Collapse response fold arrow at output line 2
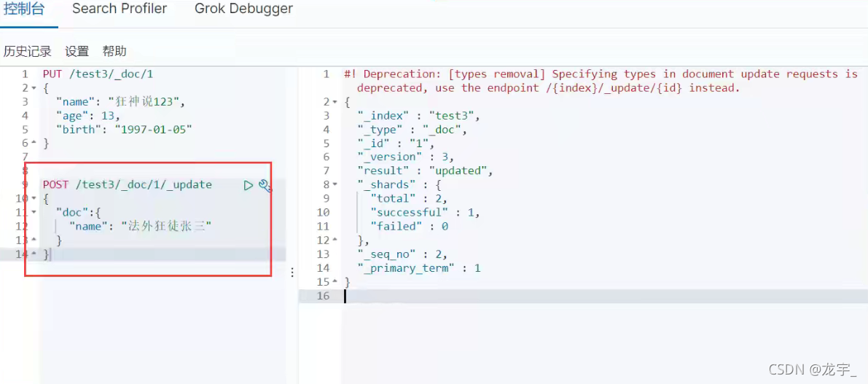This screenshot has width=868, height=384. 335,102
